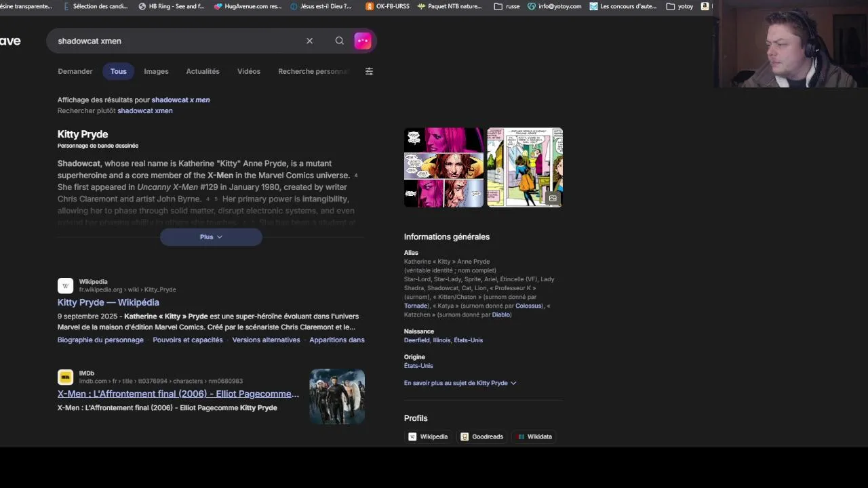Switch to the Actualités tab
Image resolution: width=868 pixels, height=488 pixels.
pos(203,71)
